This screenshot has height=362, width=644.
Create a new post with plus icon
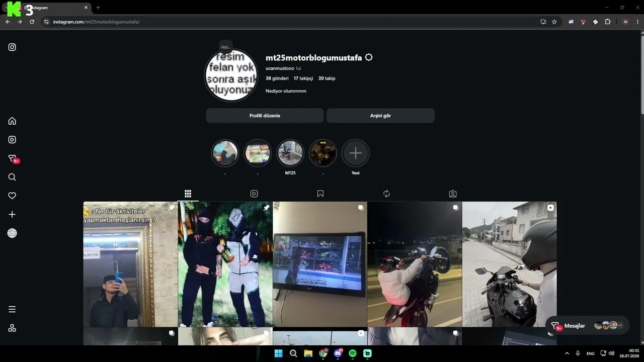pos(12,215)
